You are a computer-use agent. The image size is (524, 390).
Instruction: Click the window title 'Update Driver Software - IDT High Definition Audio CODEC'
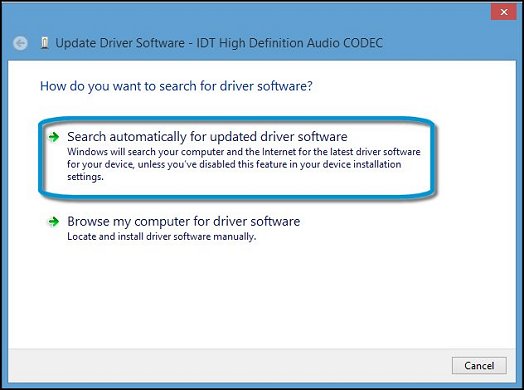click(x=219, y=43)
